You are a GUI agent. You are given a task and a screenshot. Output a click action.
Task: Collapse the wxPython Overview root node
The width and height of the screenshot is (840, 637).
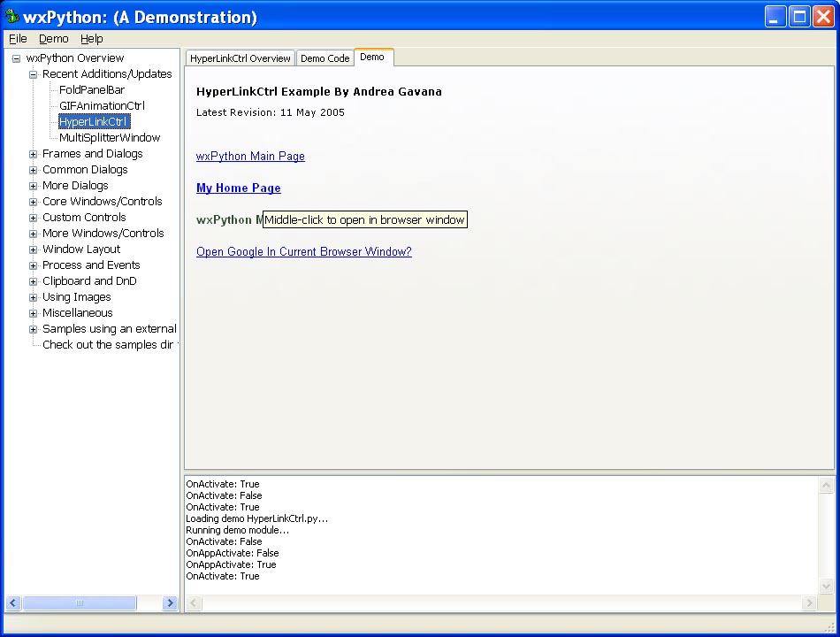(16, 58)
